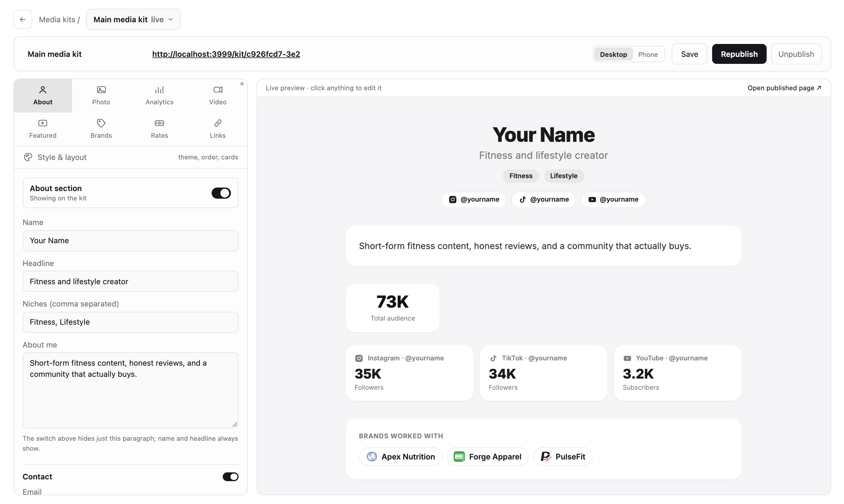
Task: Click the TikTok @yourname handle pill
Action: [543, 200]
